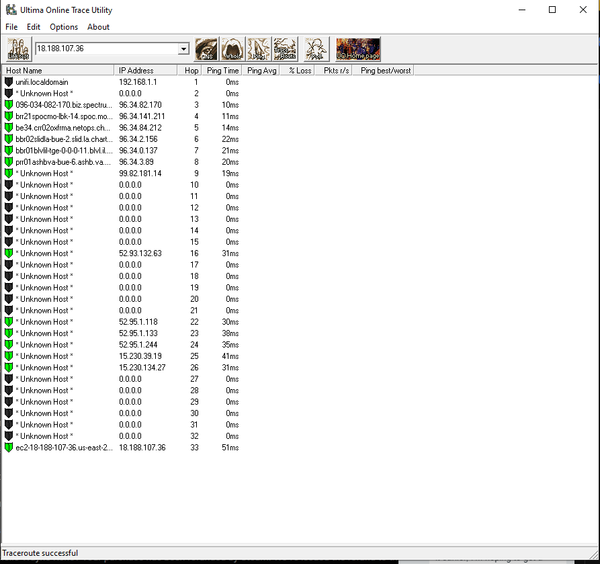Click the Ultima Online Trace Utility title icon
The width and height of the screenshot is (600, 564).
click(x=11, y=10)
